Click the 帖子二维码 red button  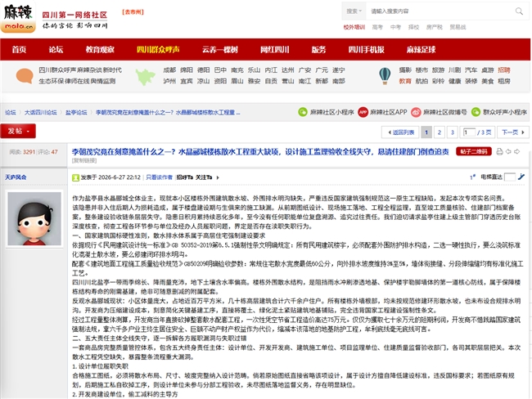pyautogui.click(x=474, y=151)
